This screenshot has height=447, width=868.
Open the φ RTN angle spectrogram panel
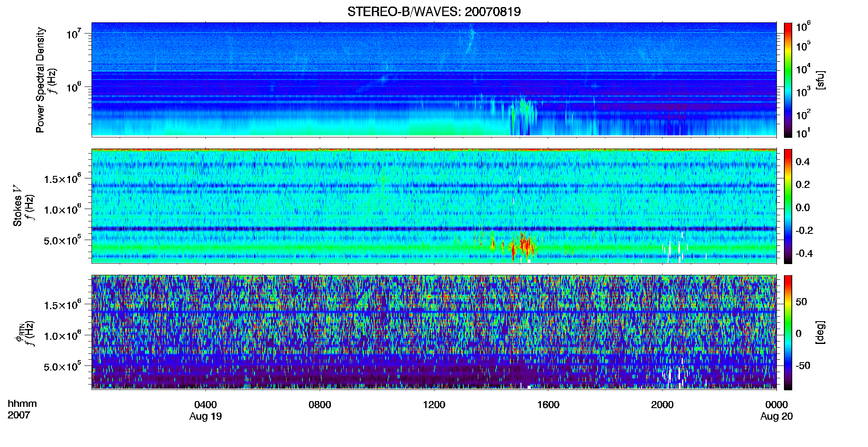click(x=434, y=332)
